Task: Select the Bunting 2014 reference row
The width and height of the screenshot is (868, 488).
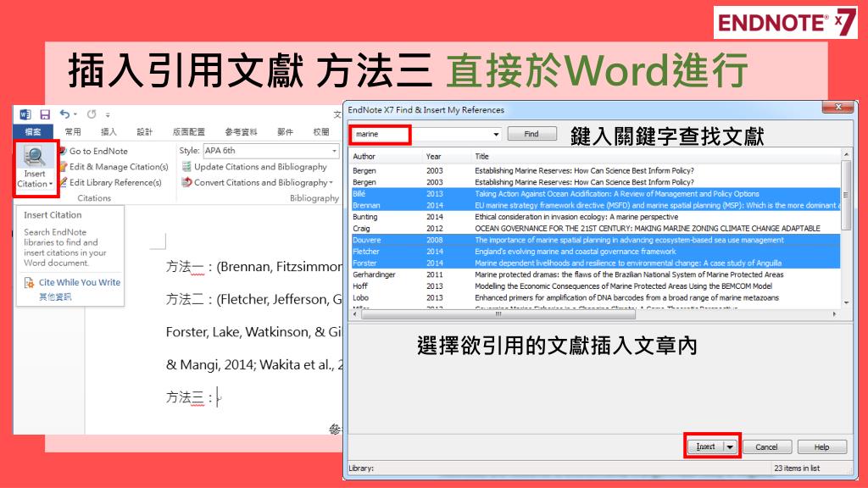Action: click(596, 217)
